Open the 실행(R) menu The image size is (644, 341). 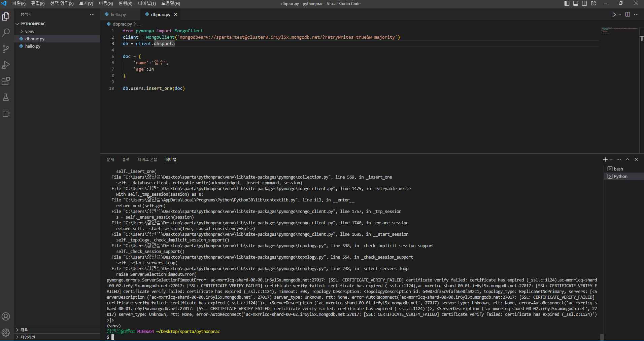[x=125, y=3]
